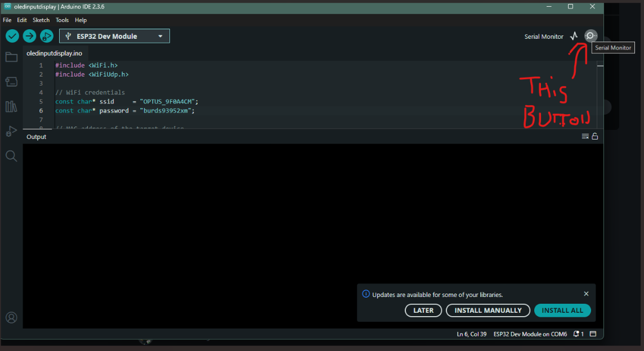Start debugging with the debug play button
The image size is (644, 351).
pyautogui.click(x=46, y=36)
